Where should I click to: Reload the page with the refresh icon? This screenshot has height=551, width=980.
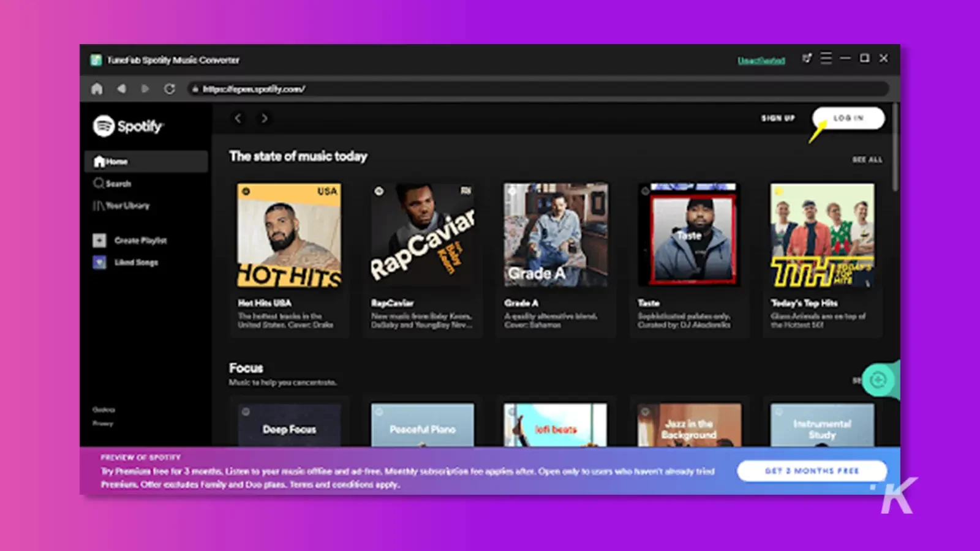(170, 89)
